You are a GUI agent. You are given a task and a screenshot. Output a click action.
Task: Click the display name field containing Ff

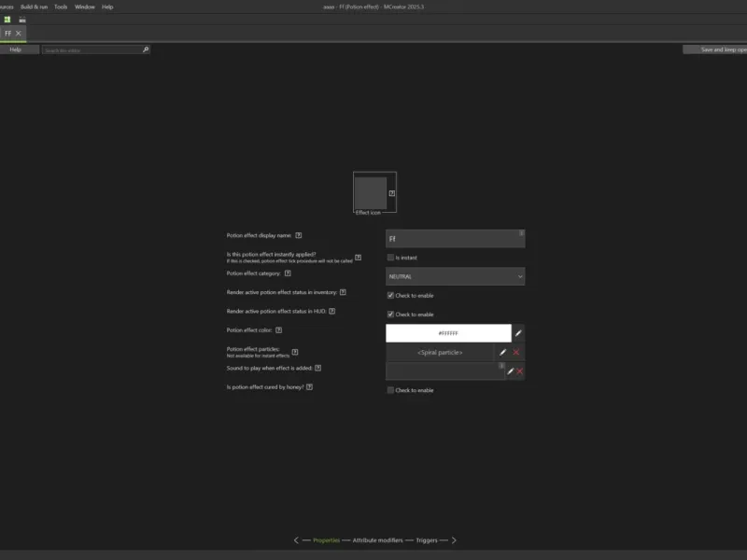[x=455, y=239]
